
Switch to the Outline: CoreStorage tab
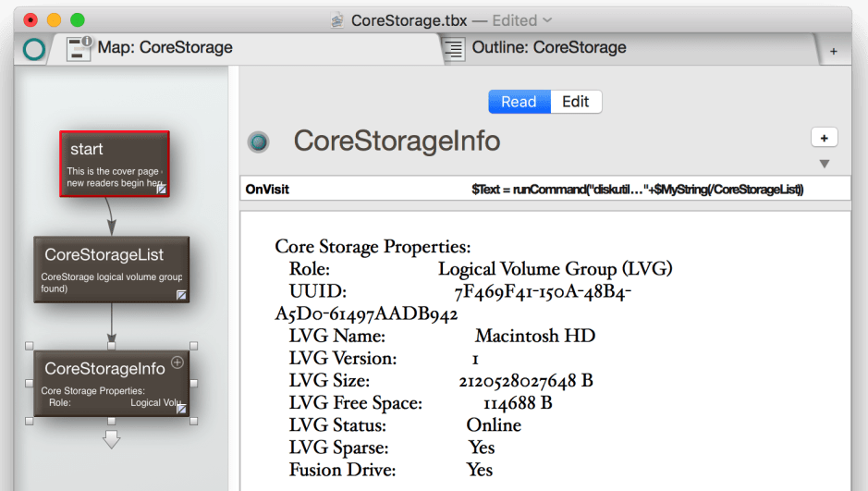pos(549,48)
